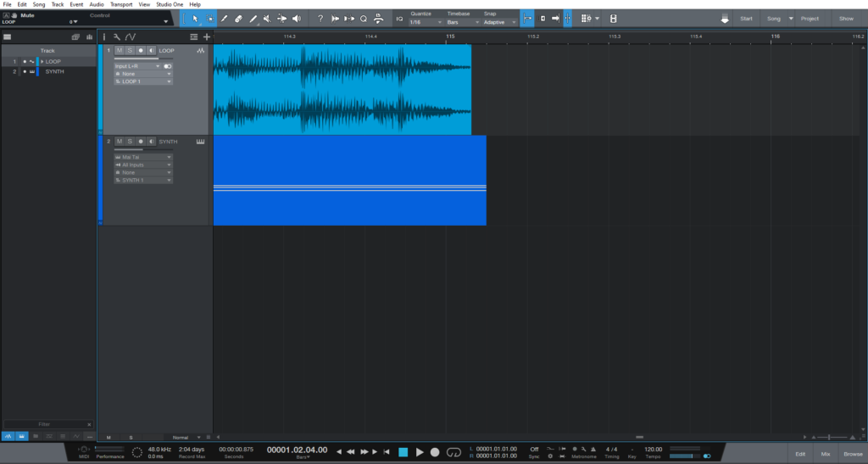Click the download arrow icon
Viewport: 868px width, 464px height.
tap(725, 19)
